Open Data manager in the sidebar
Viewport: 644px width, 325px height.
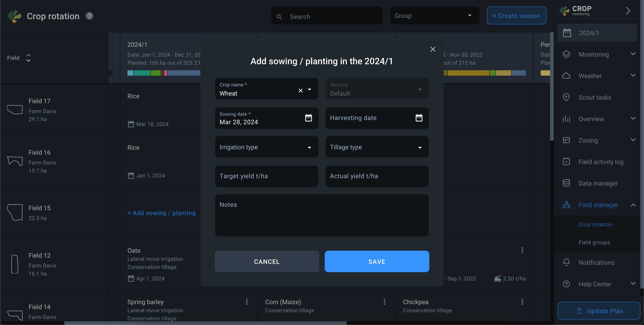pos(598,183)
